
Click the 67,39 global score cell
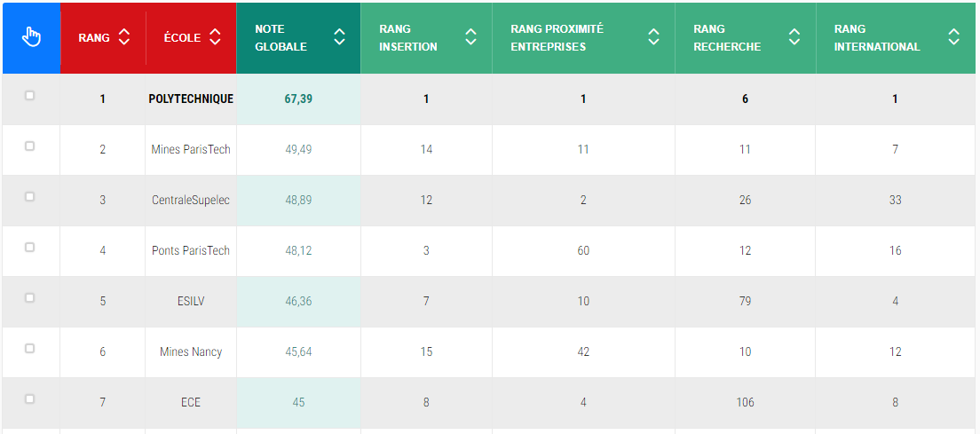[x=298, y=99]
